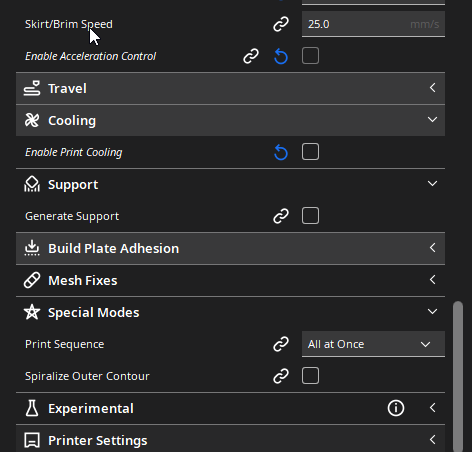Reset Enable Print Cooling with the blue arrow
Screen dimensions: 472x452
pyautogui.click(x=281, y=152)
